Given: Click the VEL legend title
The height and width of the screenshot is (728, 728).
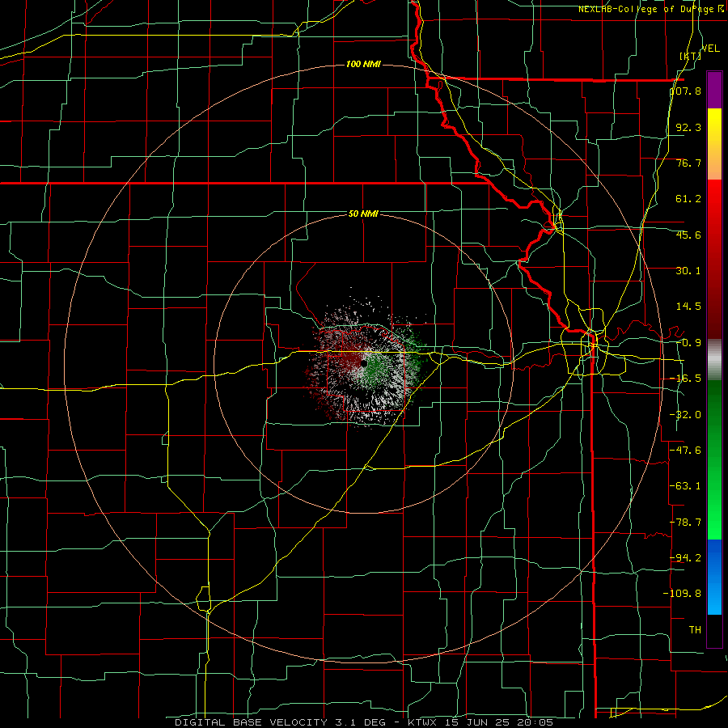Looking at the screenshot, I should (711, 49).
